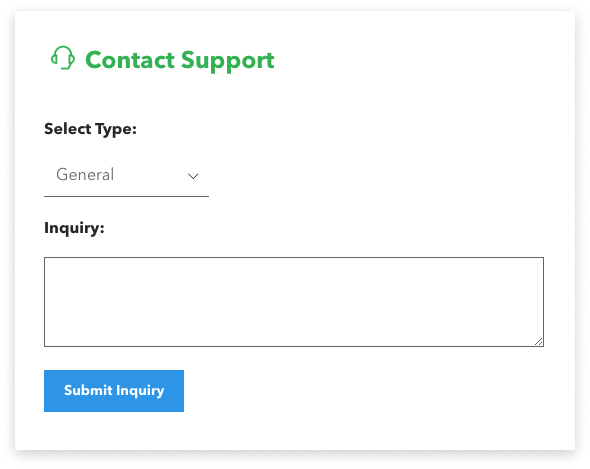Image resolution: width=590 pixels, height=469 pixels.
Task: Click the green Contact Support title text
Action: [x=180, y=60]
